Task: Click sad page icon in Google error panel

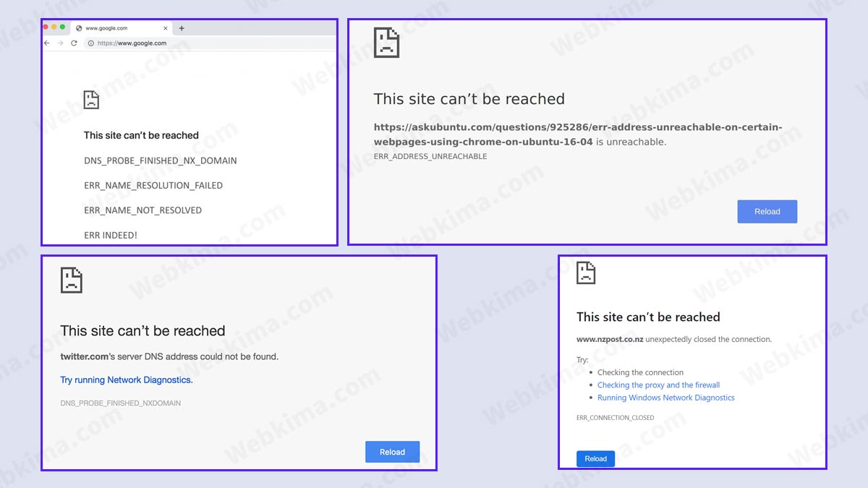Action: click(91, 100)
